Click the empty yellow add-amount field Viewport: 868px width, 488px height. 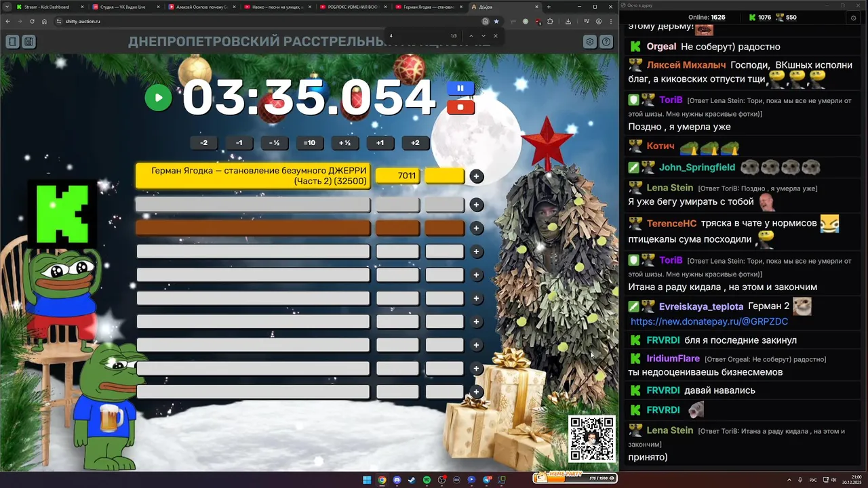click(x=445, y=176)
